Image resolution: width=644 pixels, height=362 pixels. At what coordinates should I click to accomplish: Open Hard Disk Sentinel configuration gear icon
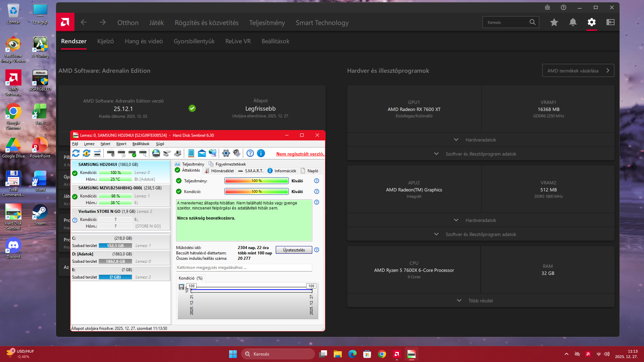(x=226, y=154)
